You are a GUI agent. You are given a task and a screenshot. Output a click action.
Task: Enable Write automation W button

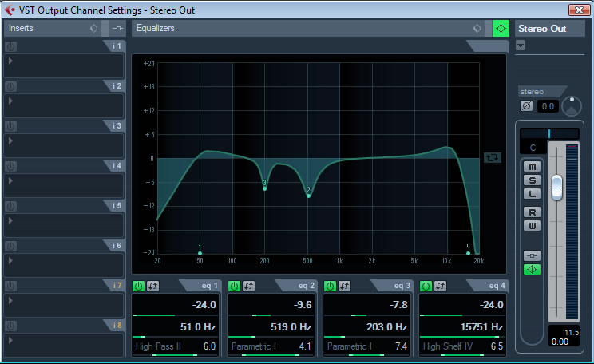click(x=532, y=226)
